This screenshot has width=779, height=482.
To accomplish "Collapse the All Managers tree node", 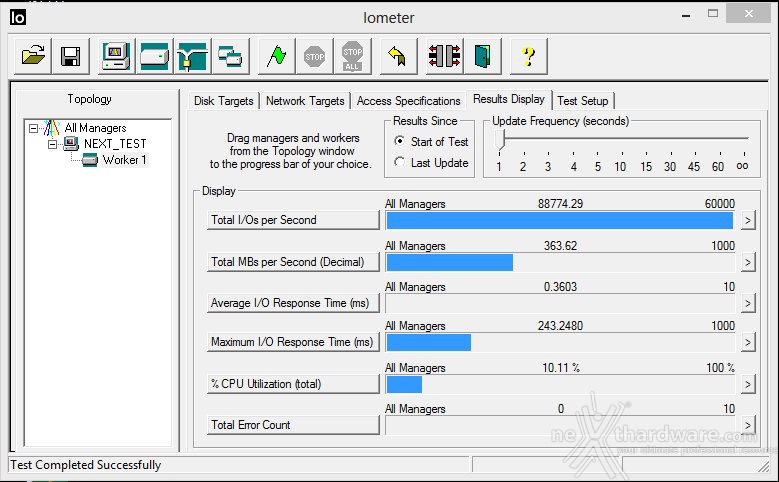I will (x=33, y=128).
